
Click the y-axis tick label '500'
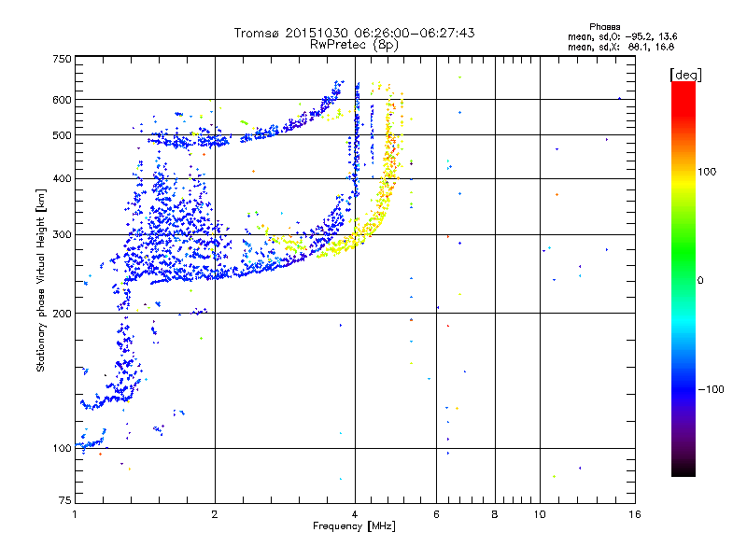coord(62,135)
